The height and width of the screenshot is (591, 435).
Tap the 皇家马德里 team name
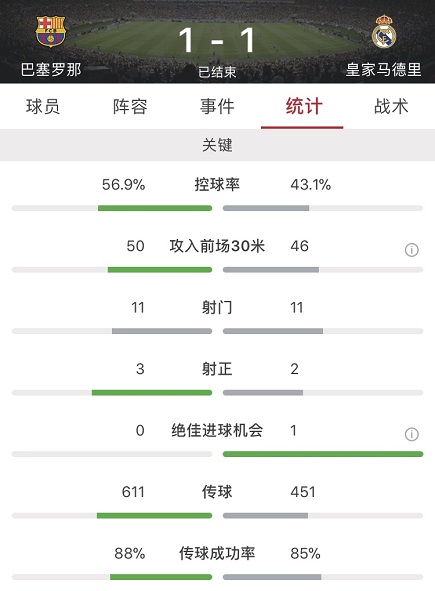coord(384,70)
